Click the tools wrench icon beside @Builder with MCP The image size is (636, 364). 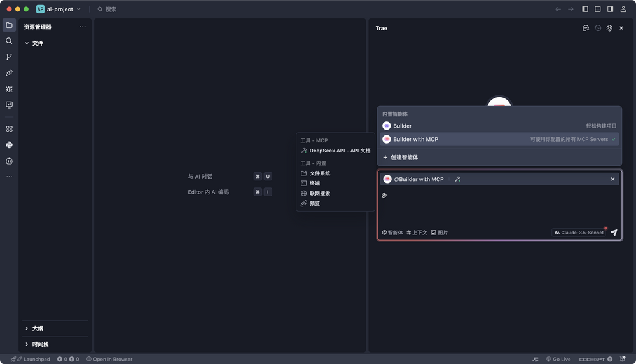click(x=457, y=179)
